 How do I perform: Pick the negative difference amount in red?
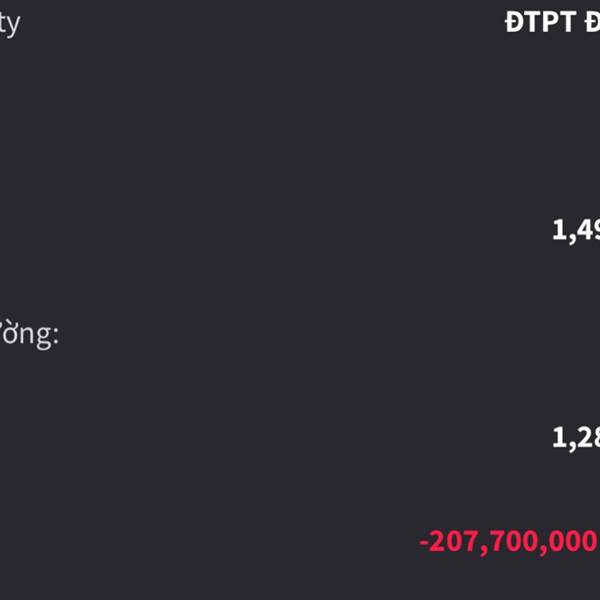(x=509, y=542)
